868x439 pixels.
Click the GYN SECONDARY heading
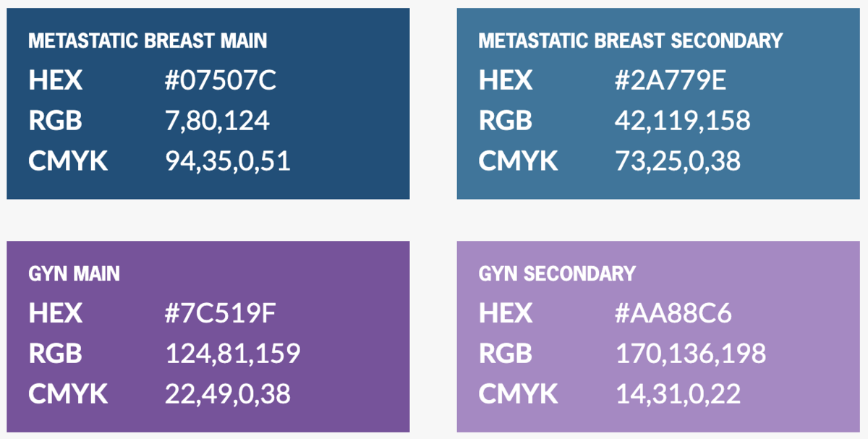point(557,273)
